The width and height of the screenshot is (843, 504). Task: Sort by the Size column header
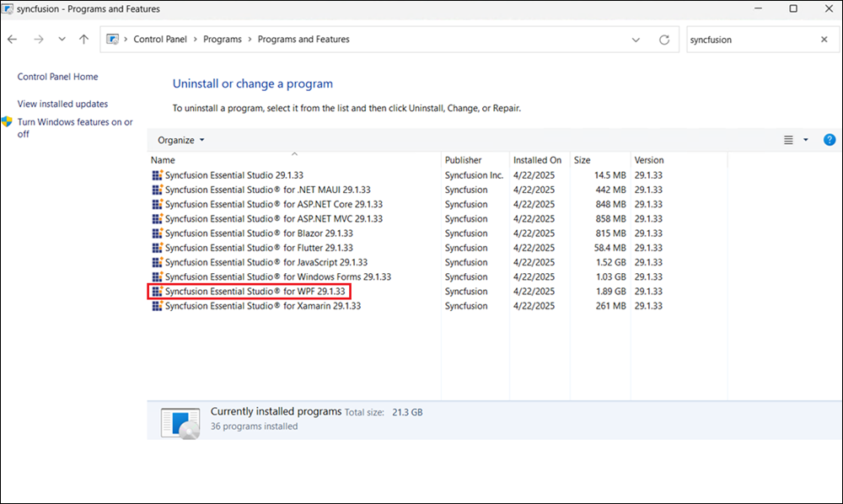tap(600, 160)
